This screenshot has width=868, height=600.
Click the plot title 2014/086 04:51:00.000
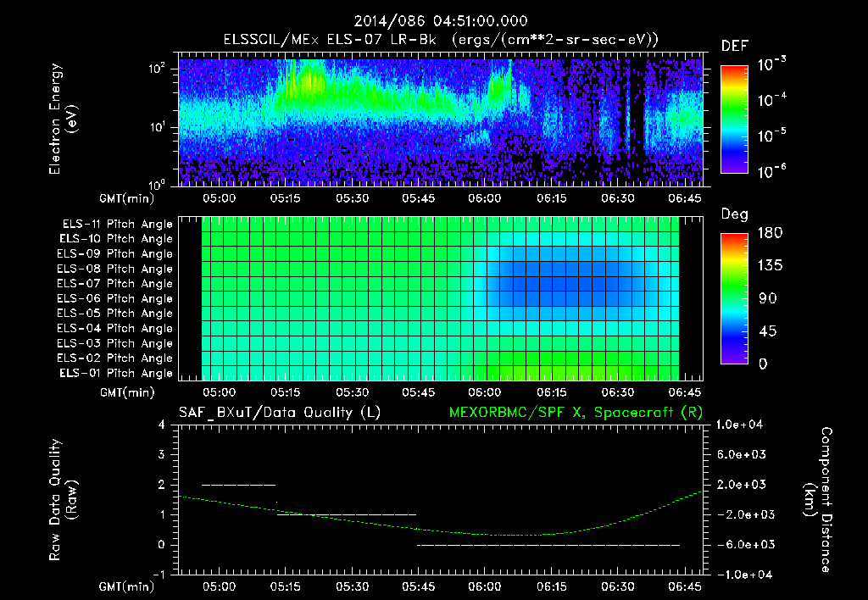coord(440,21)
